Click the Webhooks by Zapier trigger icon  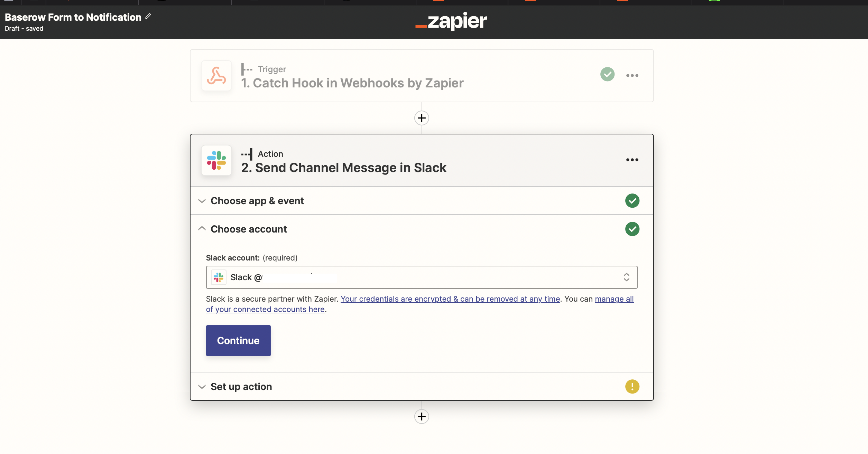click(x=216, y=76)
